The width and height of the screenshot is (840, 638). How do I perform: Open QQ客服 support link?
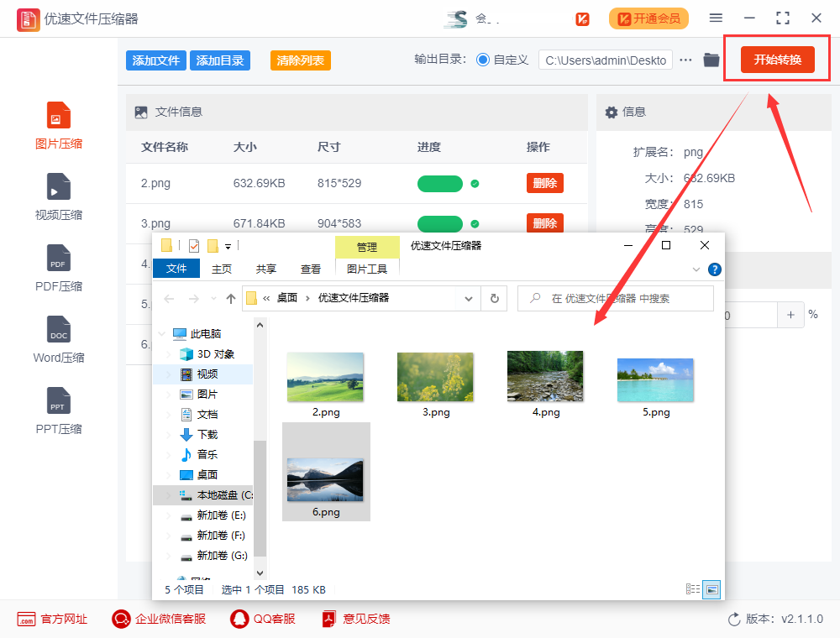(x=262, y=620)
